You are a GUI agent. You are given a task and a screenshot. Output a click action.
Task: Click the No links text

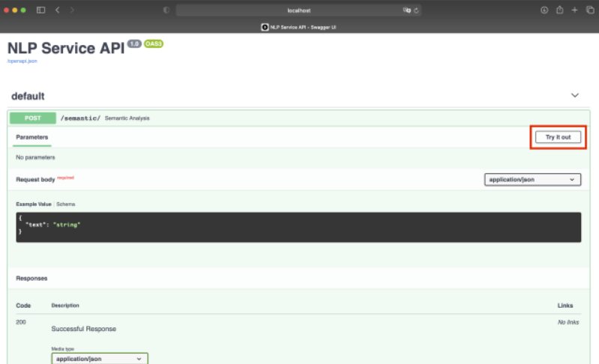point(568,322)
